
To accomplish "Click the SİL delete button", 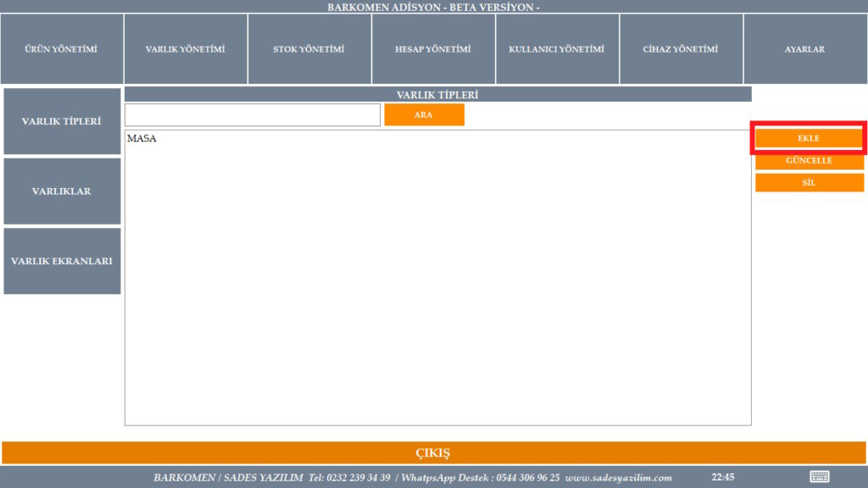I will [810, 183].
